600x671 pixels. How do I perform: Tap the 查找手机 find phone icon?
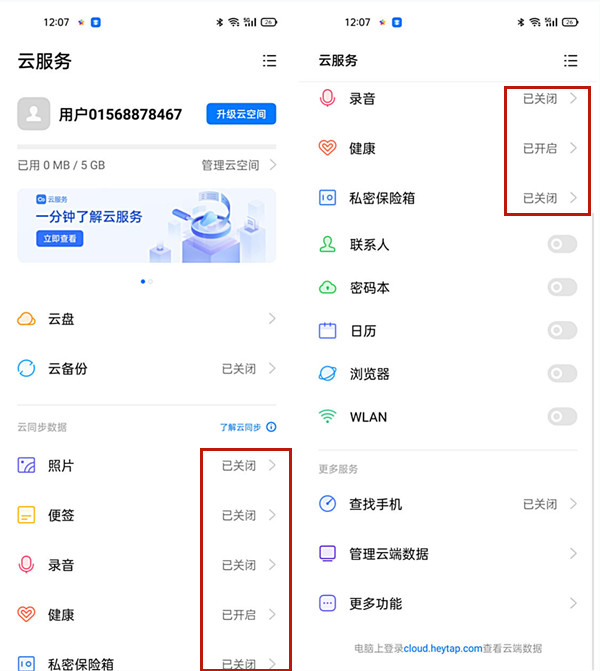click(x=327, y=503)
